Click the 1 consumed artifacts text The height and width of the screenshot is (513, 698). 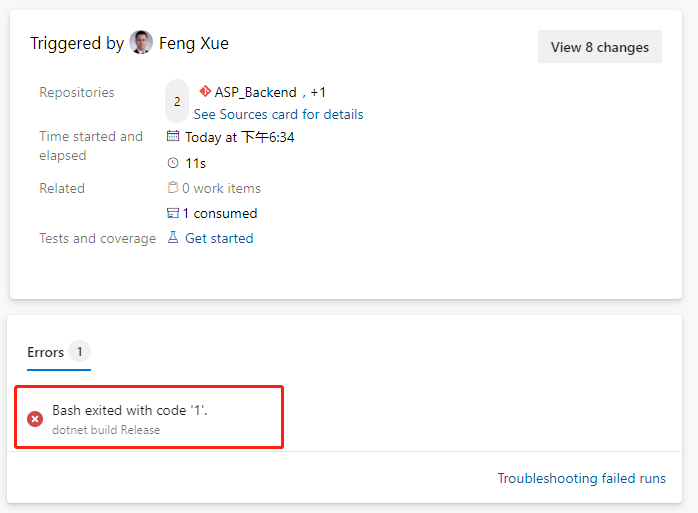(x=220, y=213)
